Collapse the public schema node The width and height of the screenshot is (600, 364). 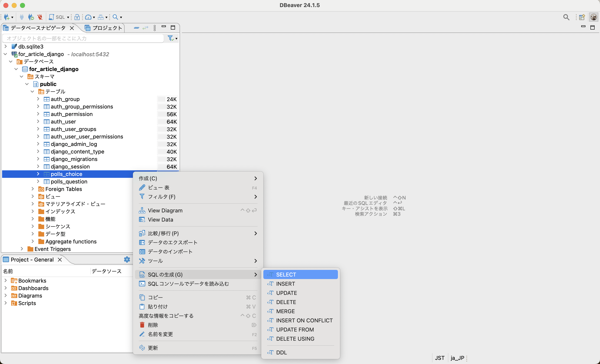pyautogui.click(x=27, y=84)
